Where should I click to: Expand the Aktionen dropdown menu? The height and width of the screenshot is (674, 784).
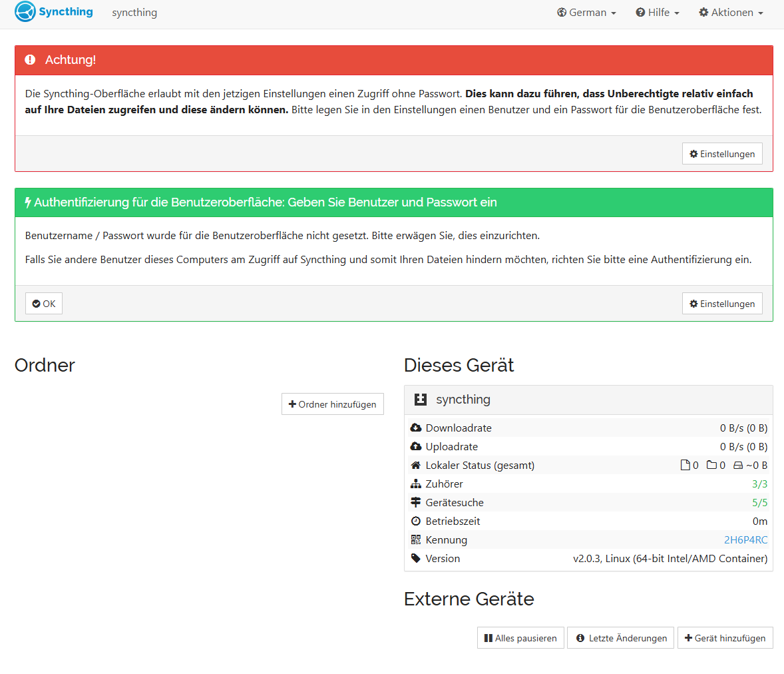(731, 13)
